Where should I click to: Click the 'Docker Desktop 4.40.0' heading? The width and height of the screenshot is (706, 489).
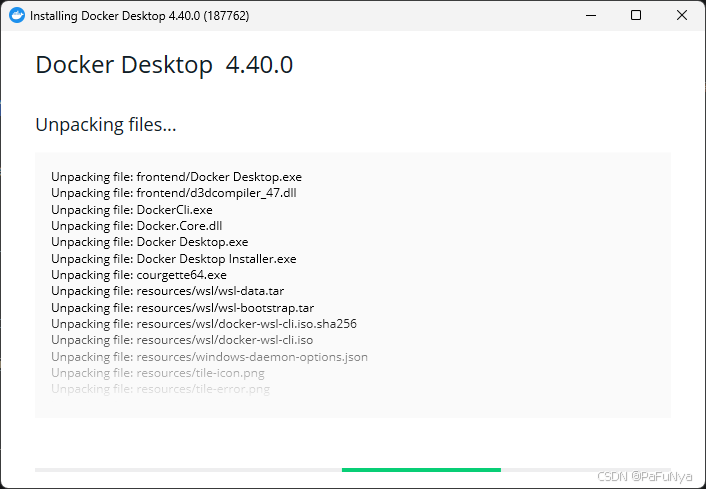pos(164,64)
